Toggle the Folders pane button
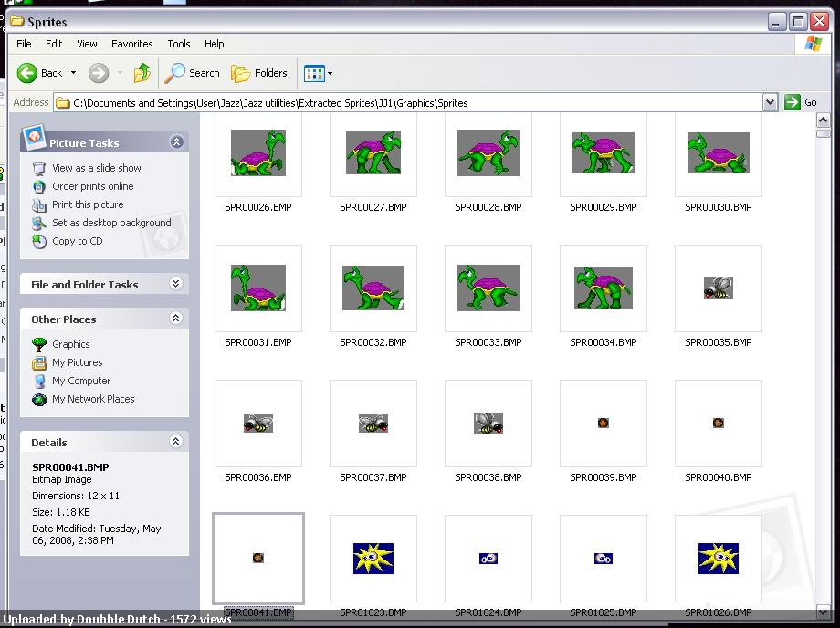The width and height of the screenshot is (840, 628). click(259, 73)
